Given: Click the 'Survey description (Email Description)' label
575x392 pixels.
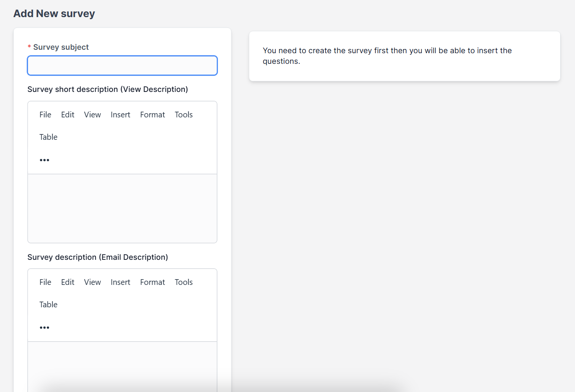Looking at the screenshot, I should click(x=98, y=257).
